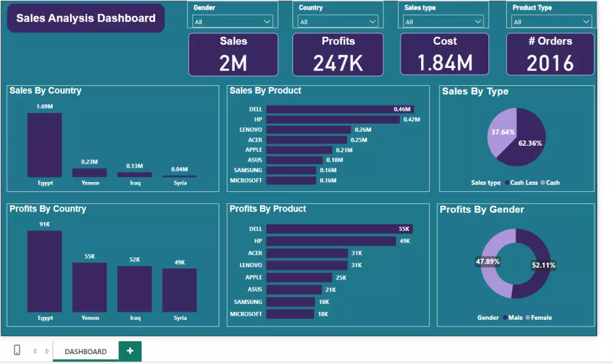Click the Cash legend color dot

coord(543,183)
